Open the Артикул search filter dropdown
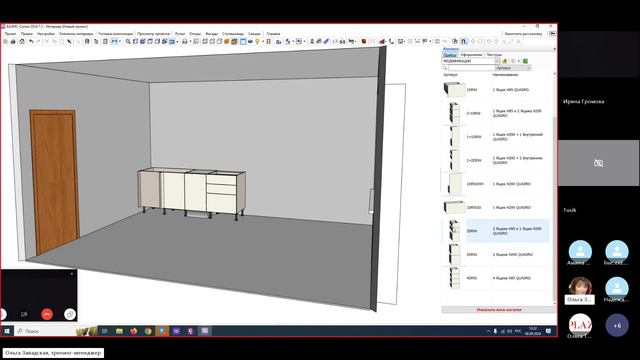The image size is (640, 360). click(x=513, y=68)
